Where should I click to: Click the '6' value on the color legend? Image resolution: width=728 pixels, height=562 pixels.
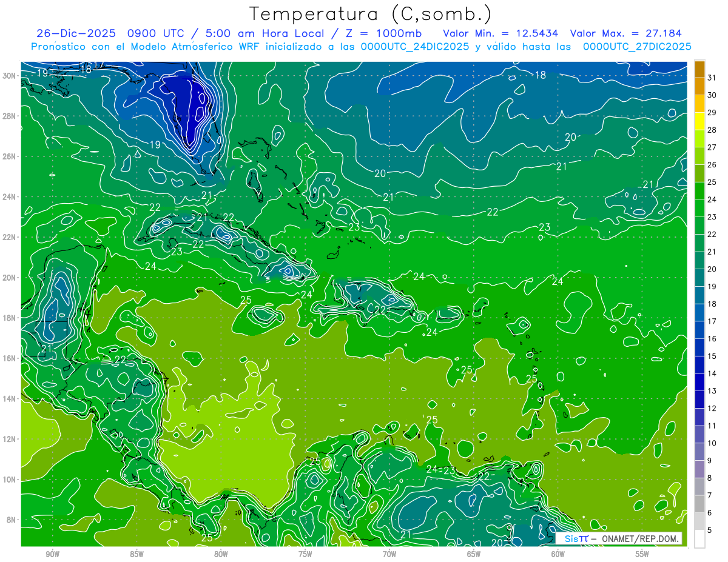709,513
